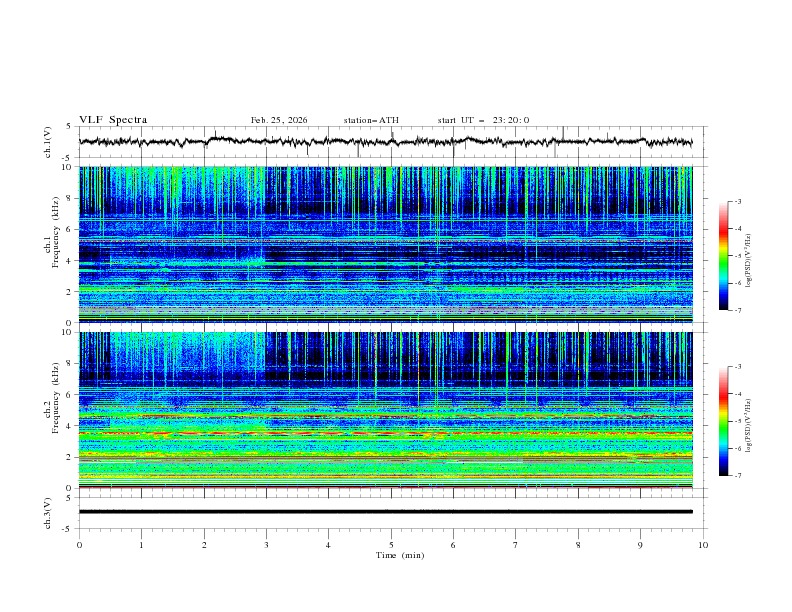Click time axis tick label '10'
Viewport: 792px width, 612px height.
pos(703,545)
